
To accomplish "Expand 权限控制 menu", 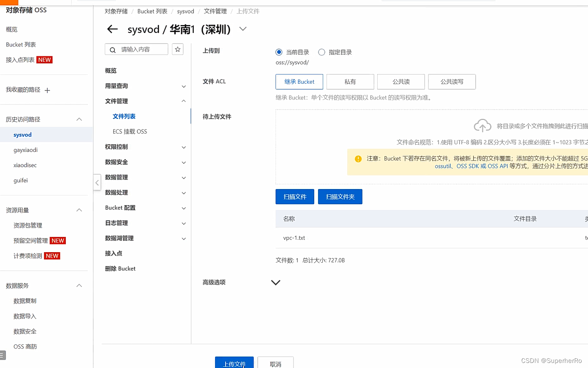I will point(184,147).
